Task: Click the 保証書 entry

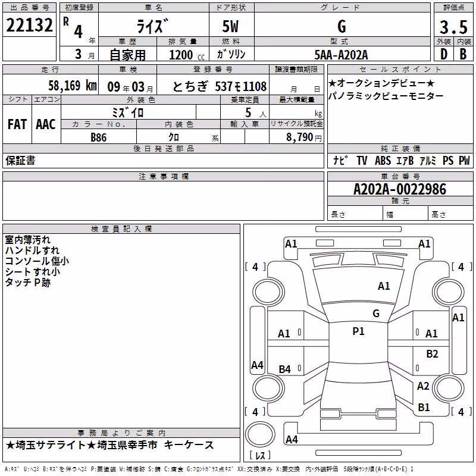Action: click(x=20, y=160)
